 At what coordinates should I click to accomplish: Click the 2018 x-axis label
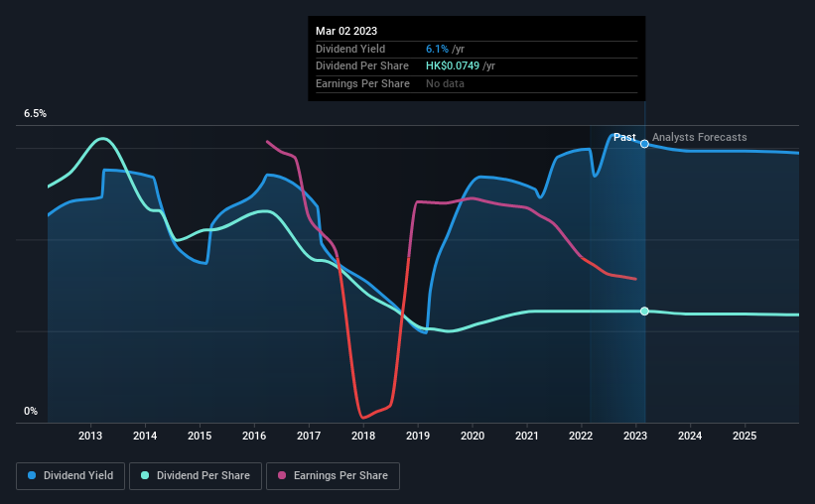point(363,436)
